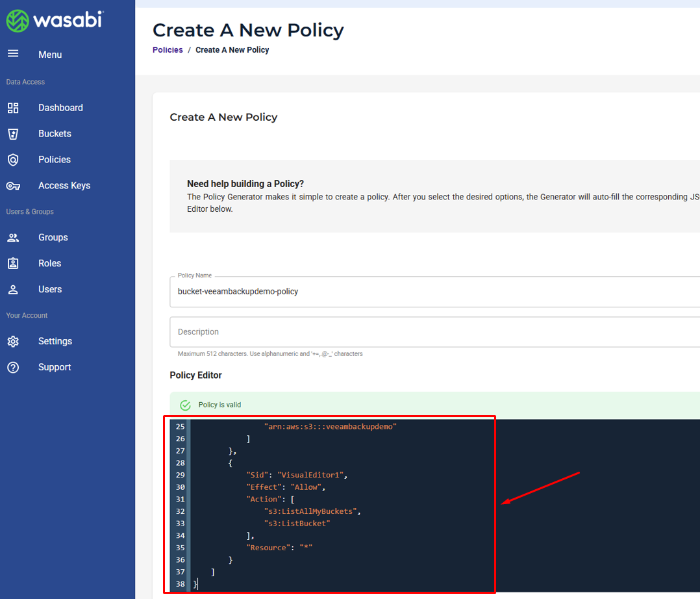700x599 pixels.
Task: Click the Buckets bucket icon
Action: click(x=13, y=134)
